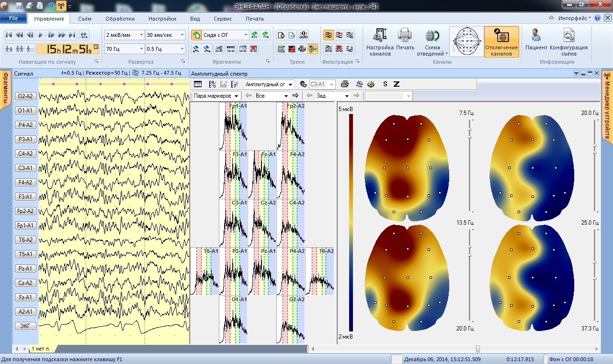Click the Z button in spectrum toolbar
The width and height of the screenshot is (613, 364).
[396, 84]
